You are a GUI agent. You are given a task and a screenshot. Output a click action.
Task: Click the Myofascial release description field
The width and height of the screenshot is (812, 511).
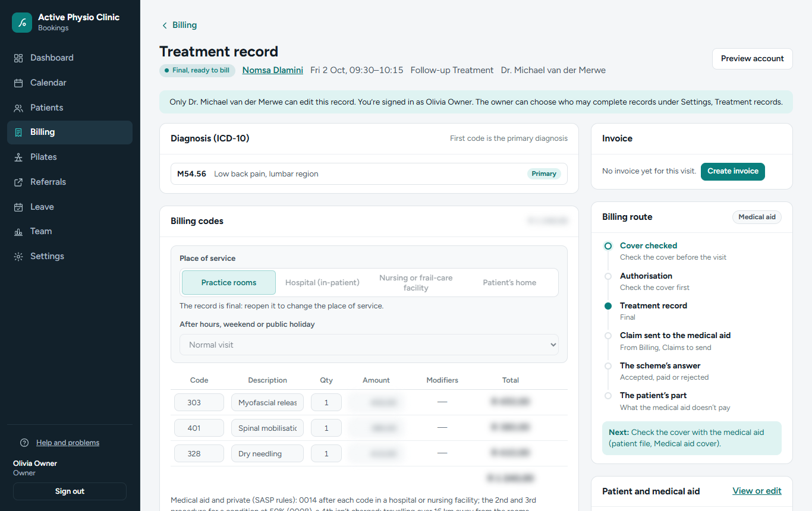[267, 403]
